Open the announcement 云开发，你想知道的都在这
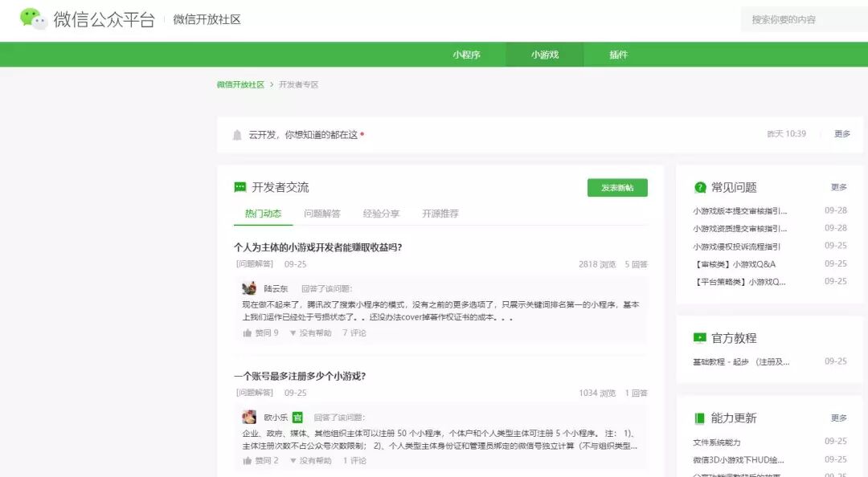This screenshot has width=868, height=477. point(303,134)
